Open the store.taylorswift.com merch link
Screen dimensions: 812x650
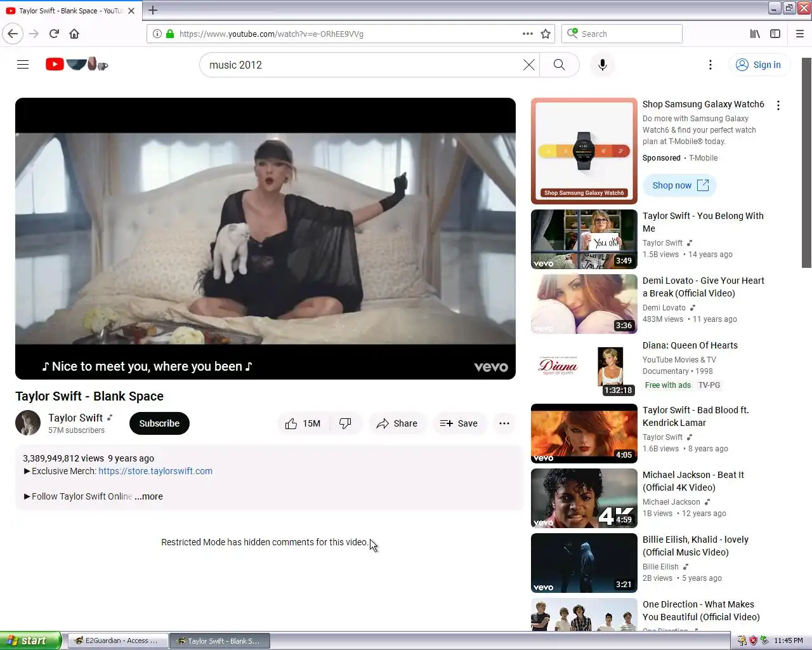tap(155, 471)
